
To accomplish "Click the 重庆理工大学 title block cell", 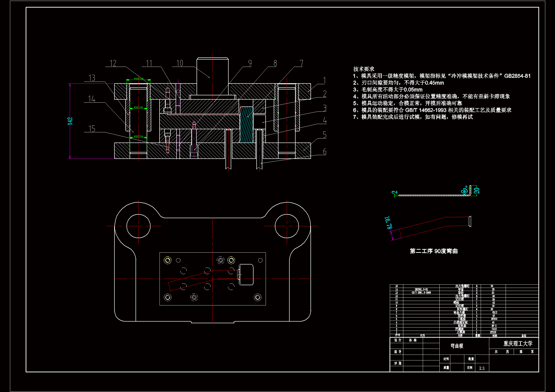I will 518,343.
